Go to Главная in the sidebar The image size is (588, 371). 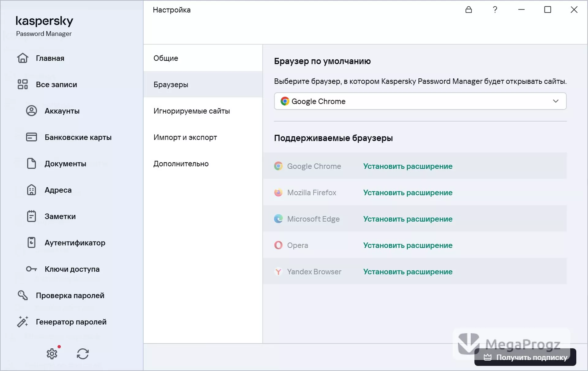pyautogui.click(x=50, y=58)
